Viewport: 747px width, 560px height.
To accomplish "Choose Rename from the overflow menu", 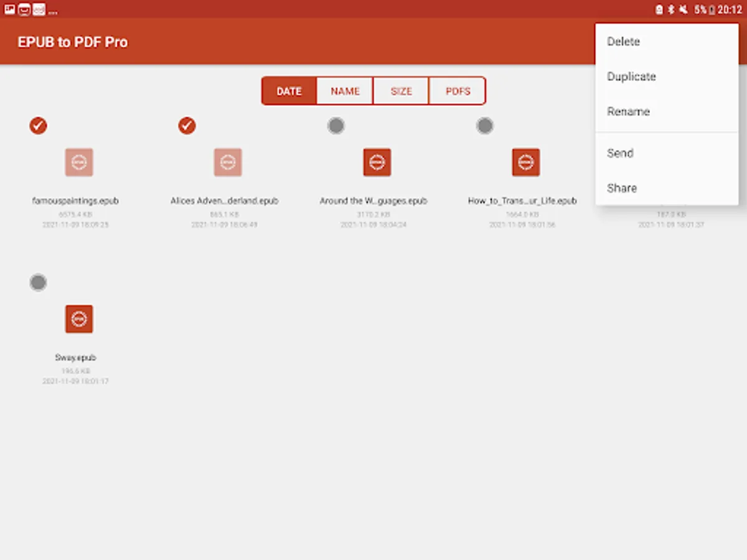I will tap(667, 111).
